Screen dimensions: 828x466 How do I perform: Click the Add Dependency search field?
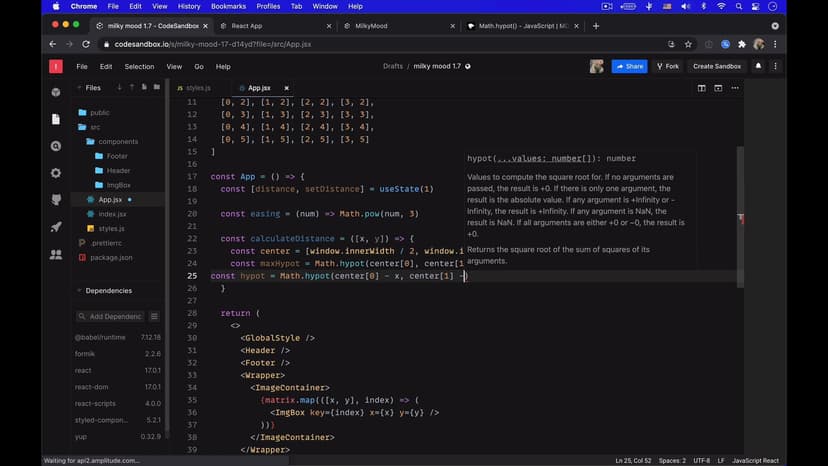(x=110, y=316)
